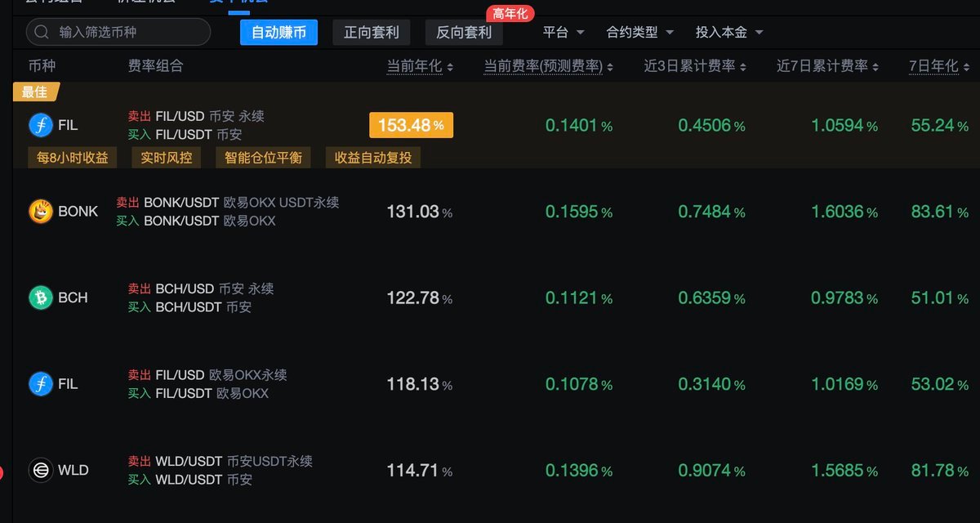980x523 pixels.
Task: Open the 平台 dropdown
Action: pos(563,33)
